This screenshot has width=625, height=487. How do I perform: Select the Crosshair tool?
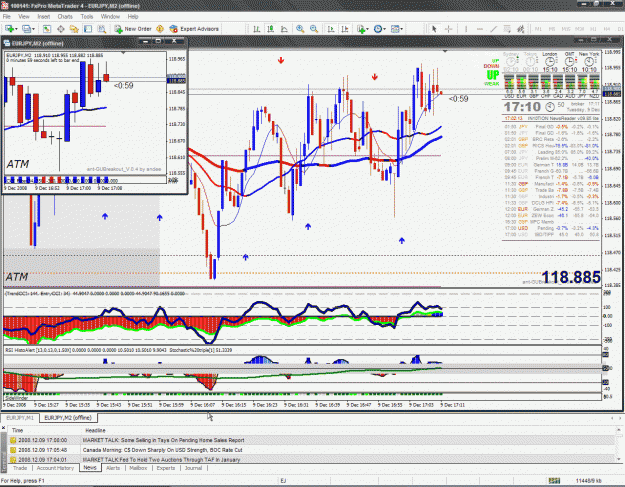(448, 29)
